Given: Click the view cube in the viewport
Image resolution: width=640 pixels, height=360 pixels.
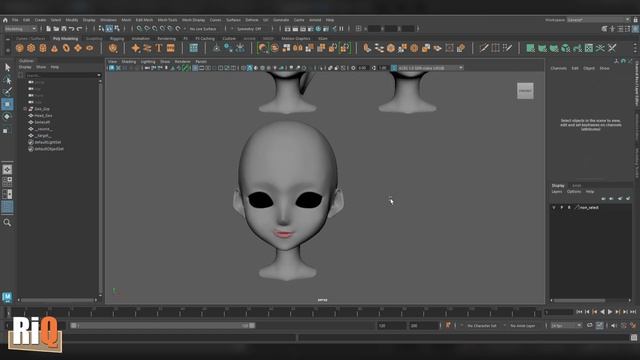Looking at the screenshot, I should 525,91.
